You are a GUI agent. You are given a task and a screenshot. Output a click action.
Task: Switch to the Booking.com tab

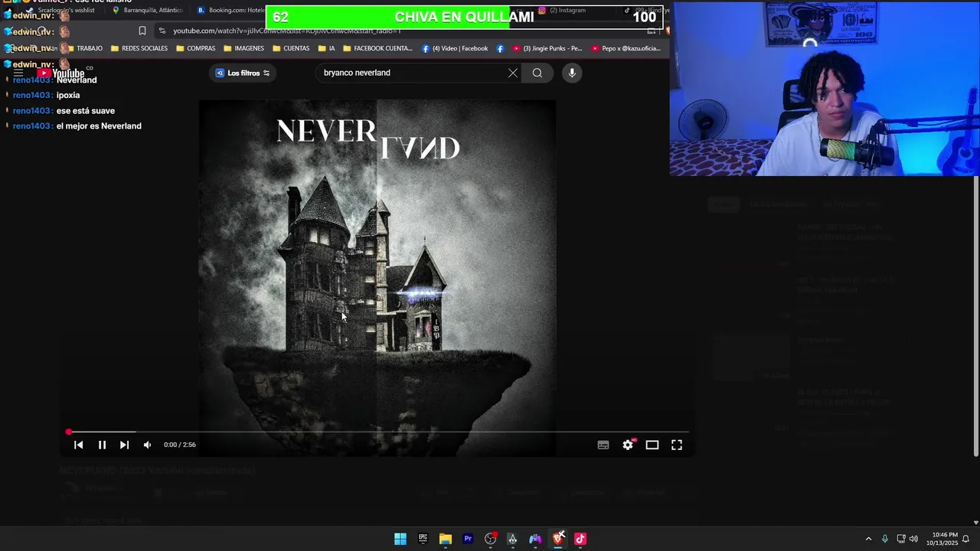230,10
